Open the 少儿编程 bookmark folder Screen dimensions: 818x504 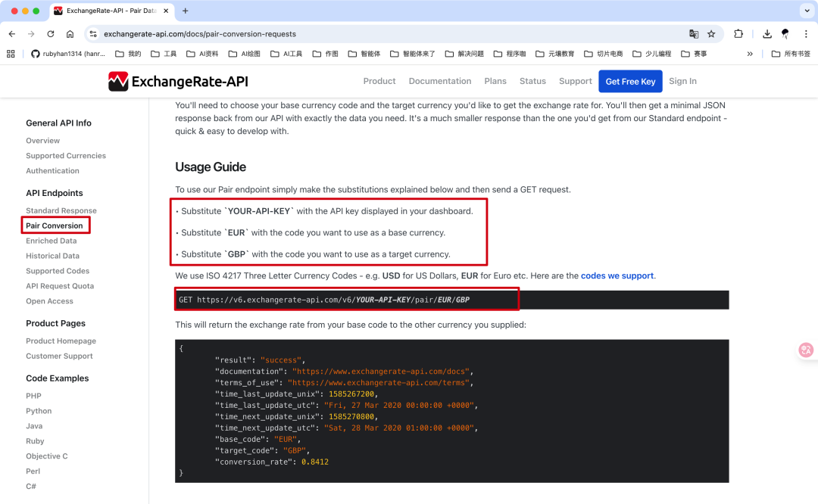point(652,54)
